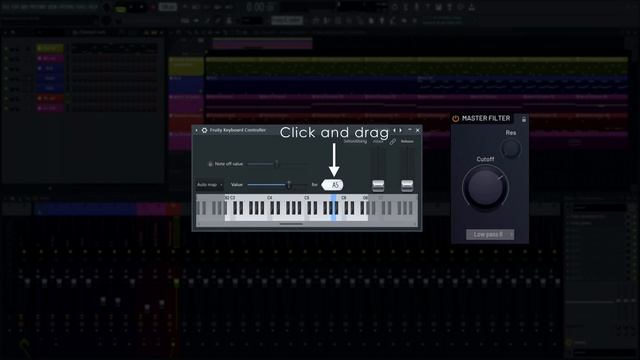The height and width of the screenshot is (360, 640).
Task: Close the Fruity Keyboard Controller window
Action: click(418, 130)
